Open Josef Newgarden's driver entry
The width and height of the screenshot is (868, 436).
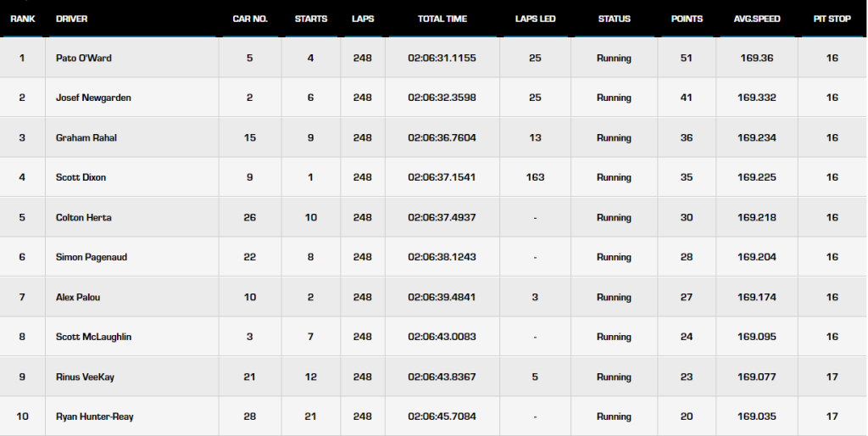point(93,98)
